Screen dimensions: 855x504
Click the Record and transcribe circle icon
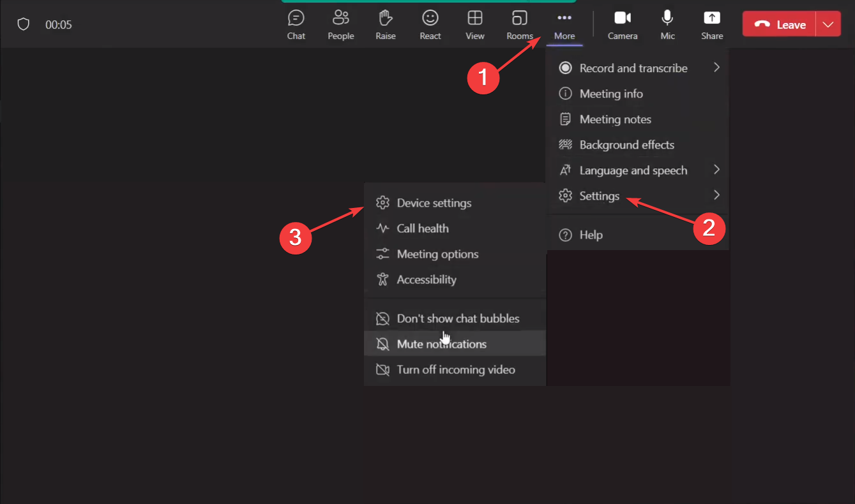pos(565,68)
